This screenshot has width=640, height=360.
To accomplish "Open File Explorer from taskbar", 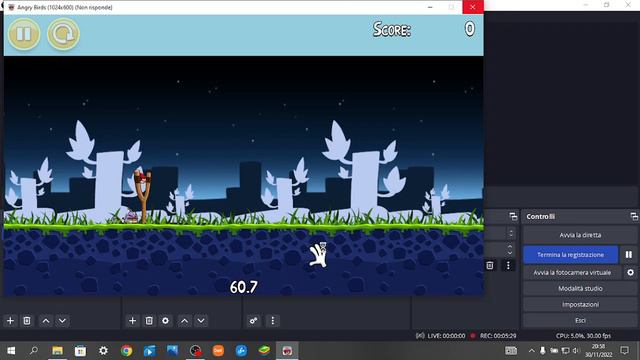I will point(57,351).
